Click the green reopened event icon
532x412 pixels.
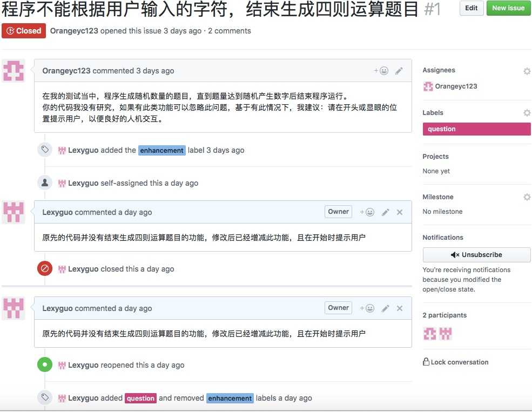[45, 365]
